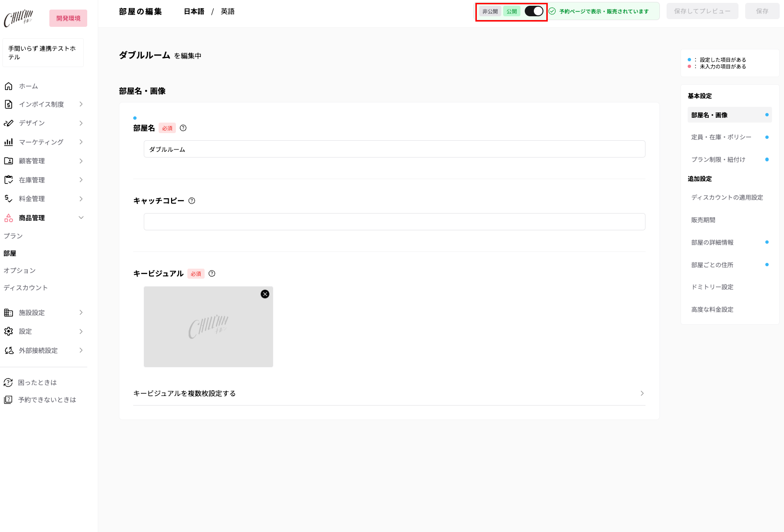
Task: Open ディスカウント in product submenu
Action: tap(26, 288)
